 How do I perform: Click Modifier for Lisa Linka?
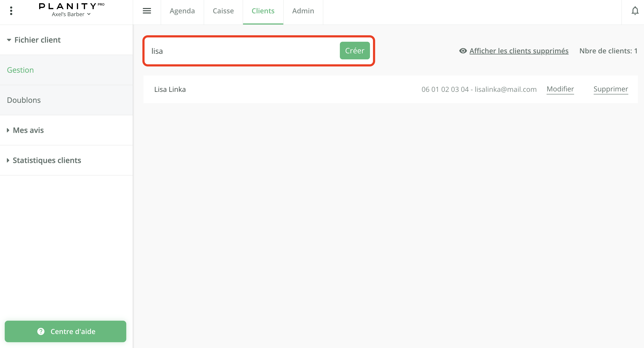click(560, 89)
